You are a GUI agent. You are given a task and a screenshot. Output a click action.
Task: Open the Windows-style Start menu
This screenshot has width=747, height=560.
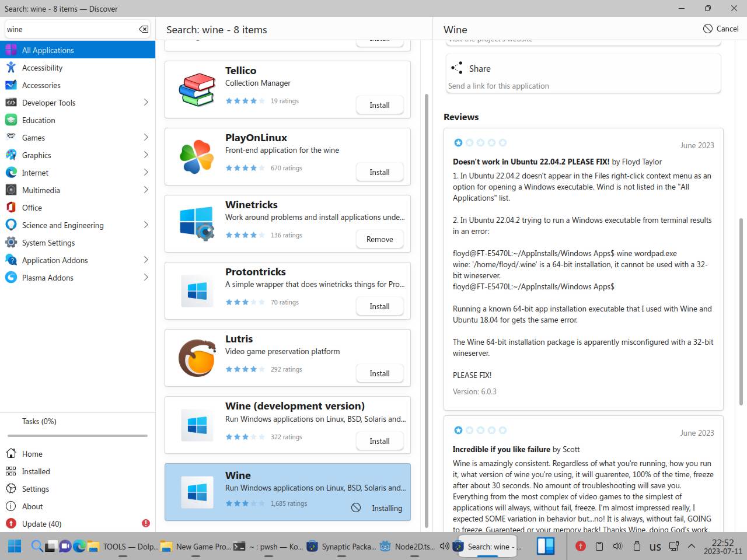tap(15, 546)
